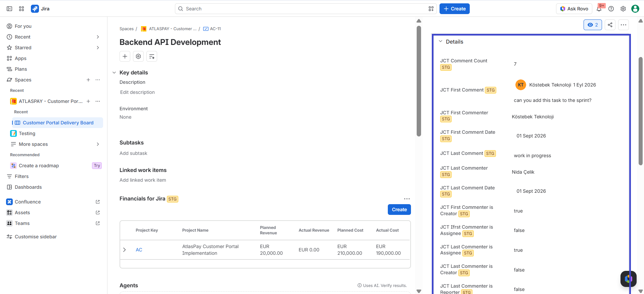
Task: Toggle the watch eye button showing 2
Action: click(x=593, y=25)
